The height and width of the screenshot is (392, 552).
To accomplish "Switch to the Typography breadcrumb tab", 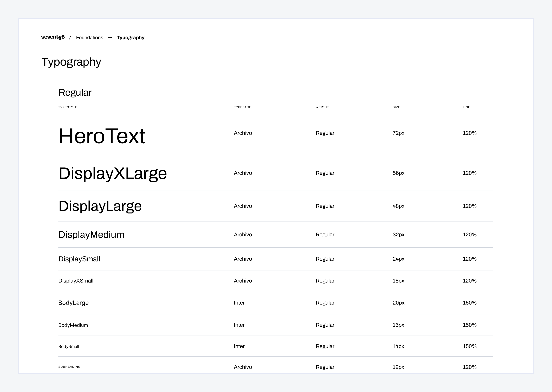I will tap(130, 37).
